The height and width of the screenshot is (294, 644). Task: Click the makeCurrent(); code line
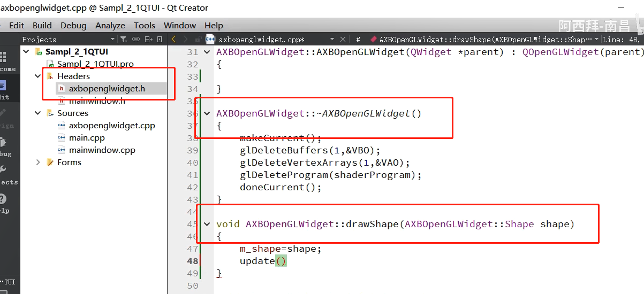(x=281, y=138)
